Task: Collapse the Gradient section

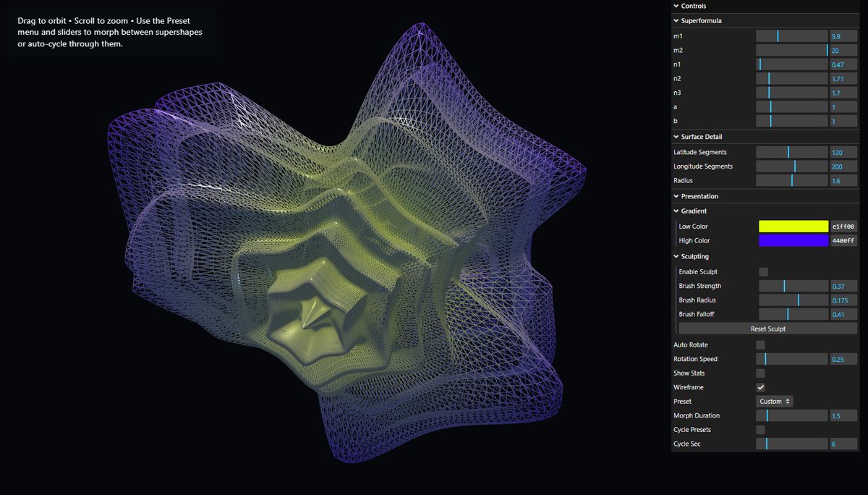Action: [698, 211]
